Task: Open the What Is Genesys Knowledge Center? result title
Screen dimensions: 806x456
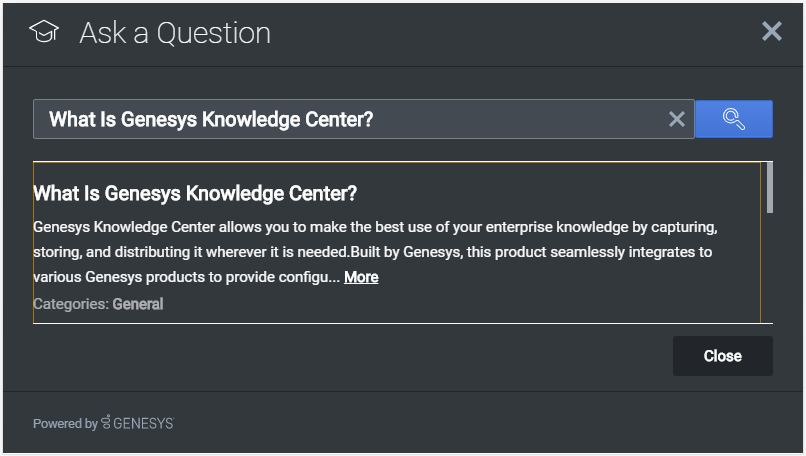Action: coord(195,193)
